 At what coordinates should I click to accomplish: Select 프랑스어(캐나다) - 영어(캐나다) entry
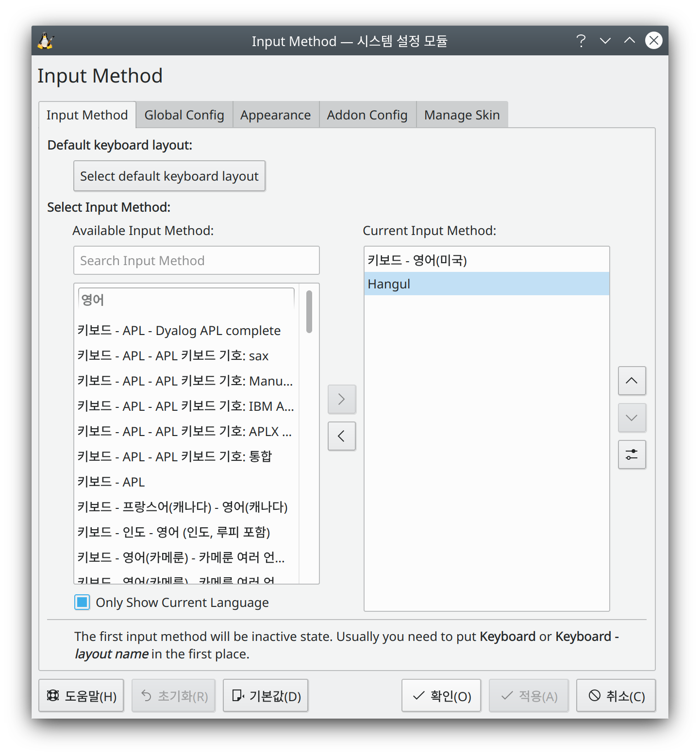click(186, 507)
